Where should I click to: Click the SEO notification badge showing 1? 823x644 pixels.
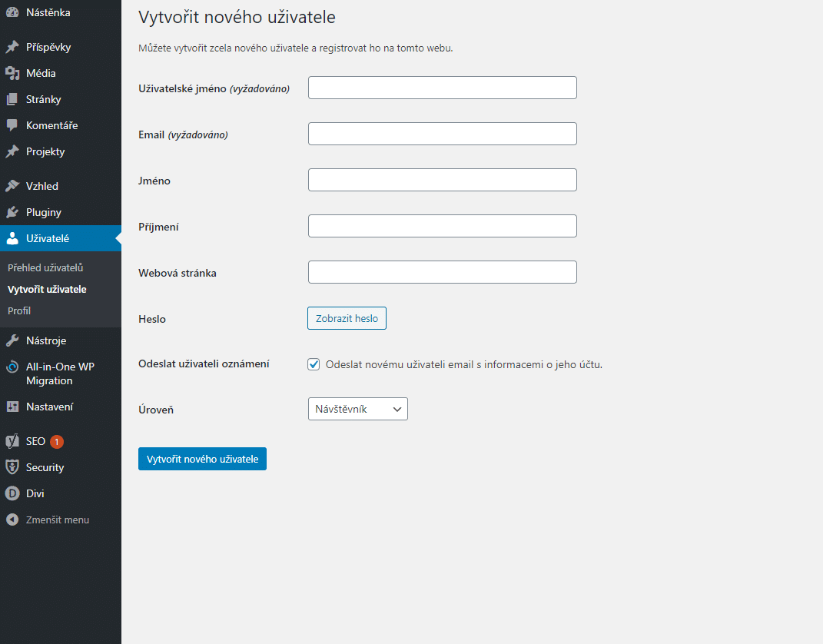click(57, 442)
